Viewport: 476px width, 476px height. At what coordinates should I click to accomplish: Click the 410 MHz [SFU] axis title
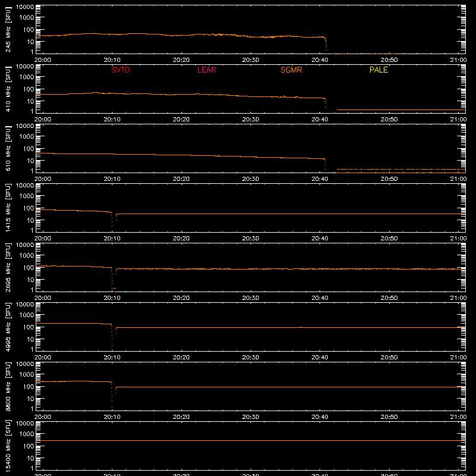click(8, 89)
